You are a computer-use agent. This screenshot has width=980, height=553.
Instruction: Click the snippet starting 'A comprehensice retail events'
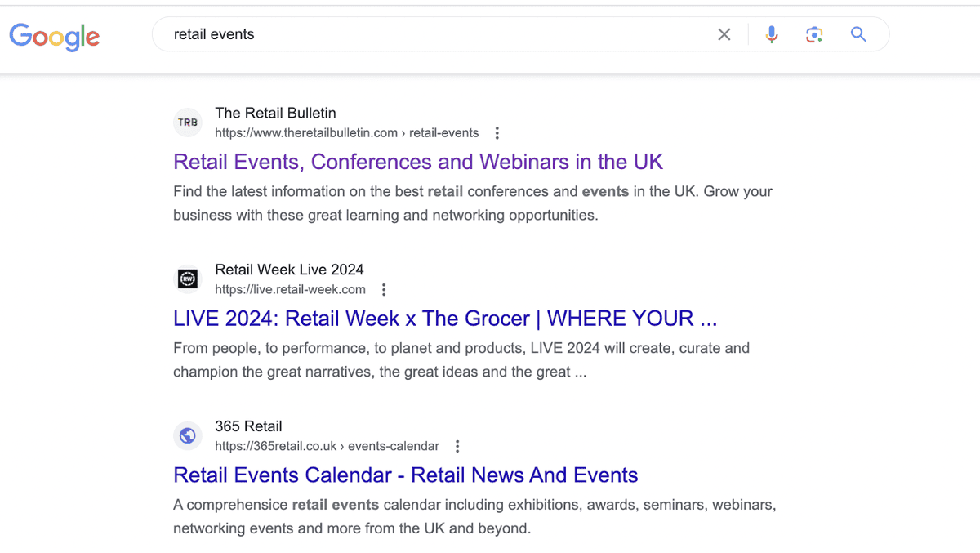(474, 517)
